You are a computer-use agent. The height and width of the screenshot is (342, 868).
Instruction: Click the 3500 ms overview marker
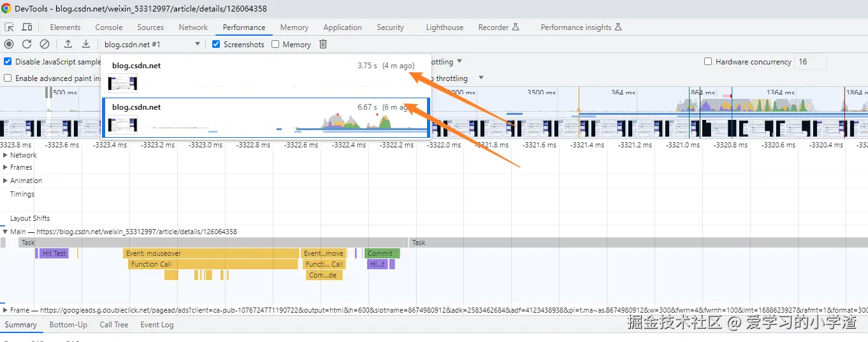click(541, 93)
